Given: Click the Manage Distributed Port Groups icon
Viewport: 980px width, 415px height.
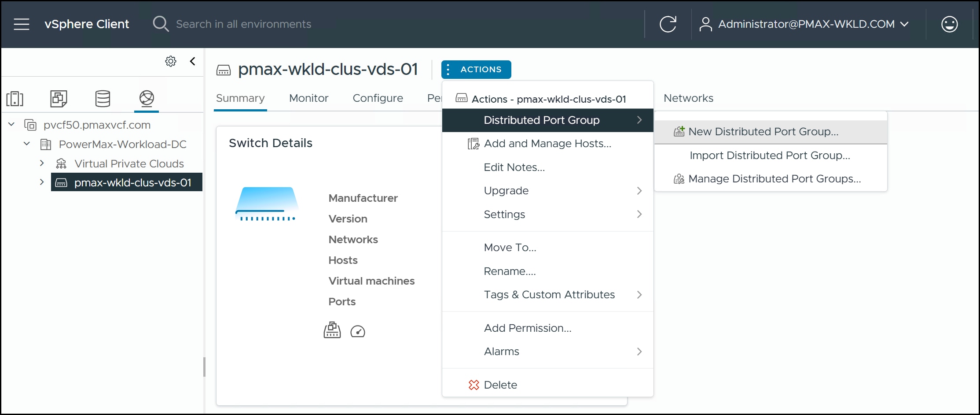Looking at the screenshot, I should pos(679,178).
